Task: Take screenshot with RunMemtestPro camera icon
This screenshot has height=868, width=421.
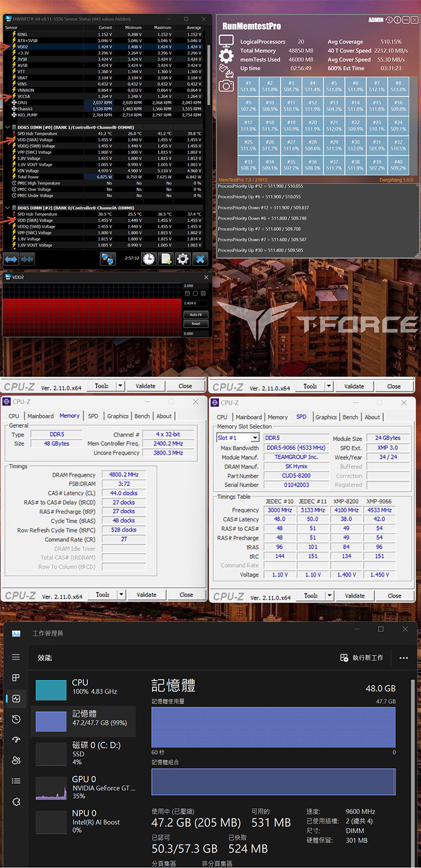Action: click(226, 85)
